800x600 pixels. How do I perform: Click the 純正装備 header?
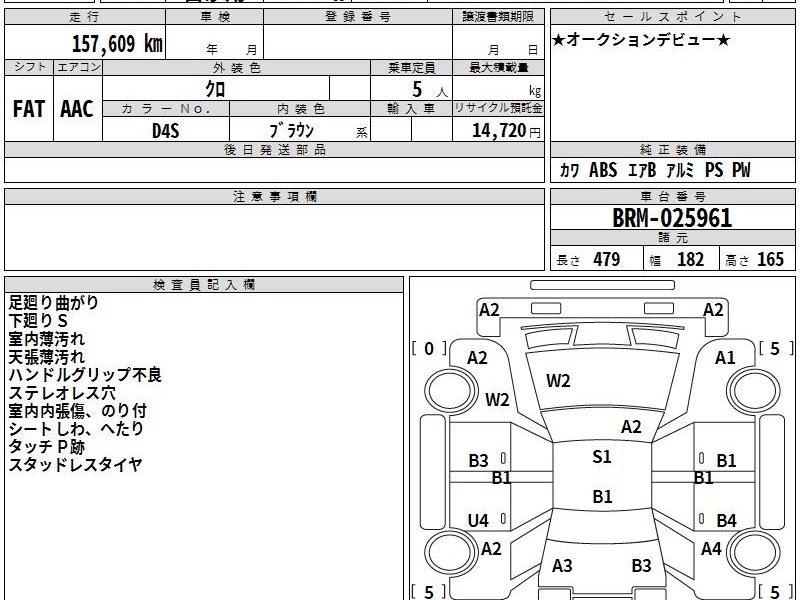672,149
